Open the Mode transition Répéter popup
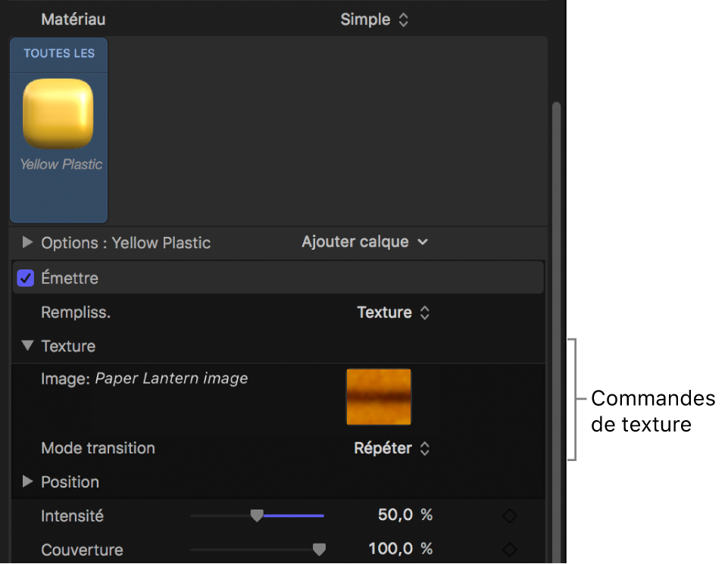 [392, 448]
